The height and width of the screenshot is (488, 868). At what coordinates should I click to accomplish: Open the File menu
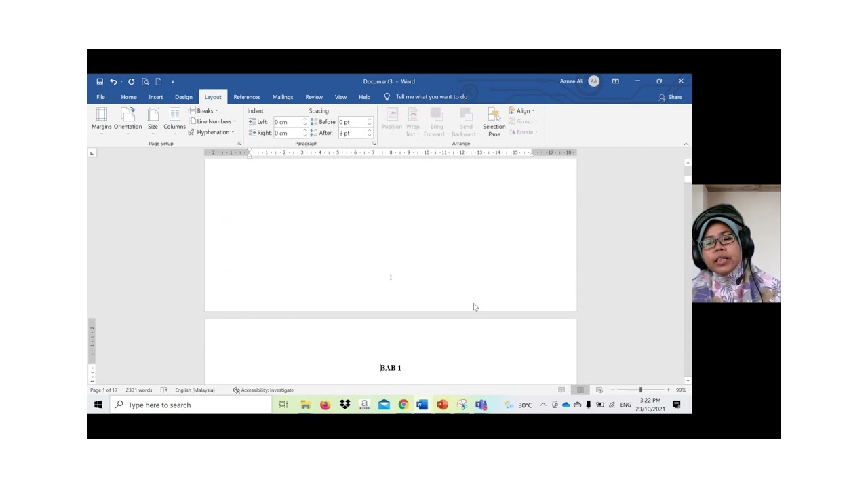point(100,97)
